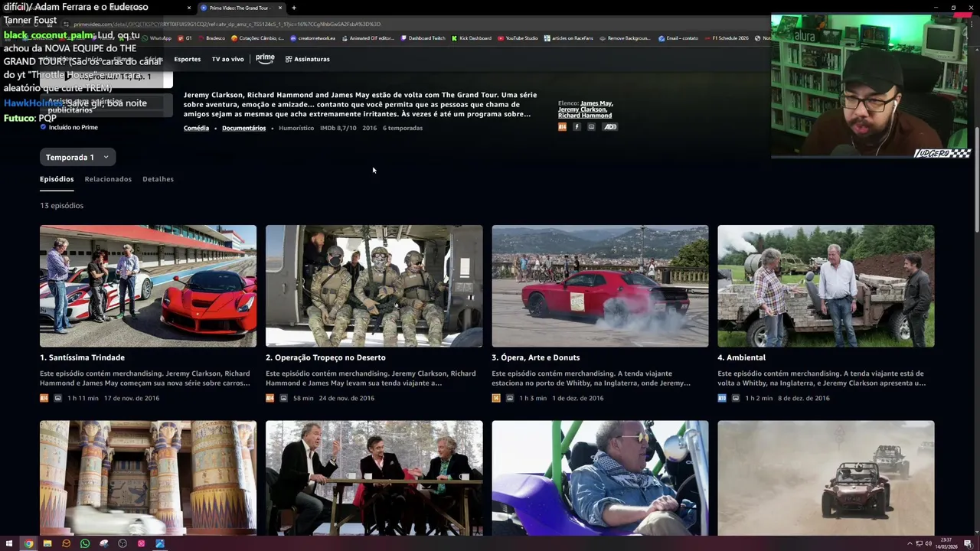Click the Comédia genre link
This screenshot has height=551, width=980.
click(x=196, y=128)
